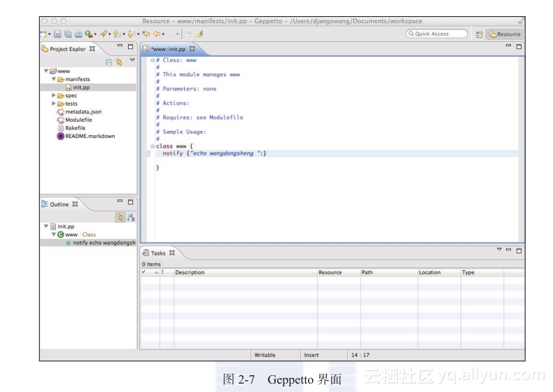Activate the *www::init.pp editor tab
The height and width of the screenshot is (392, 553).
click(168, 49)
